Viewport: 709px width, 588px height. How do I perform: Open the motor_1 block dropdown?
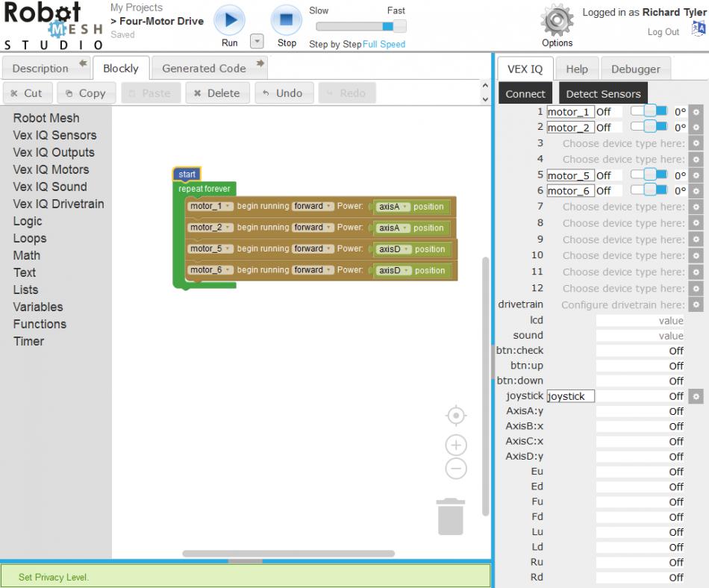pos(211,207)
